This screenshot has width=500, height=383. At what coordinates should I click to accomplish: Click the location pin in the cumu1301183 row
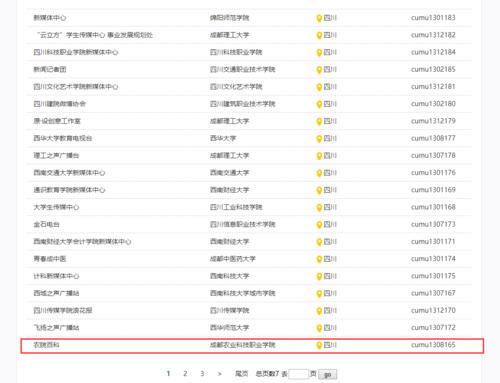pyautogui.click(x=319, y=18)
